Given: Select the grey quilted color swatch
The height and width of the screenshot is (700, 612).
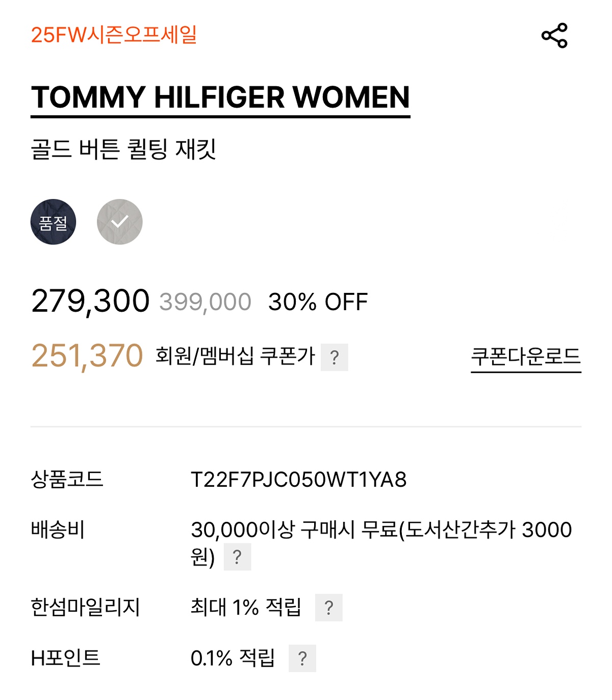Looking at the screenshot, I should coord(120,222).
